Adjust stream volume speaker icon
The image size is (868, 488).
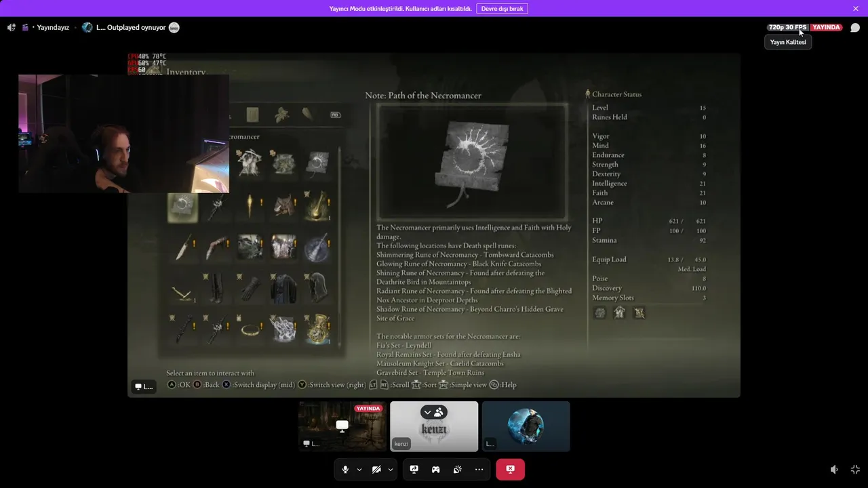(834, 470)
